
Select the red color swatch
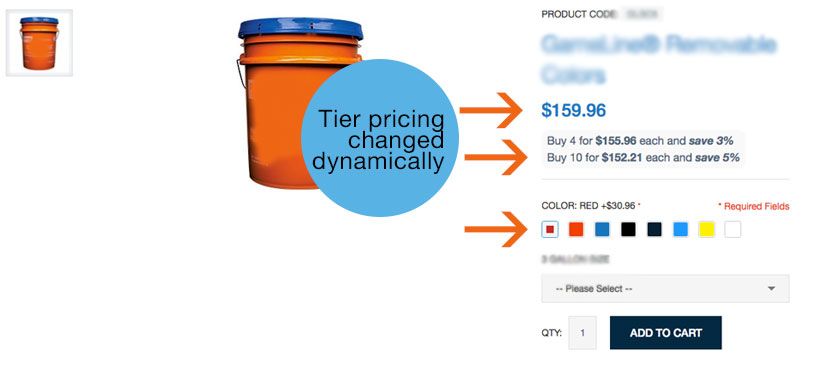[x=550, y=229]
